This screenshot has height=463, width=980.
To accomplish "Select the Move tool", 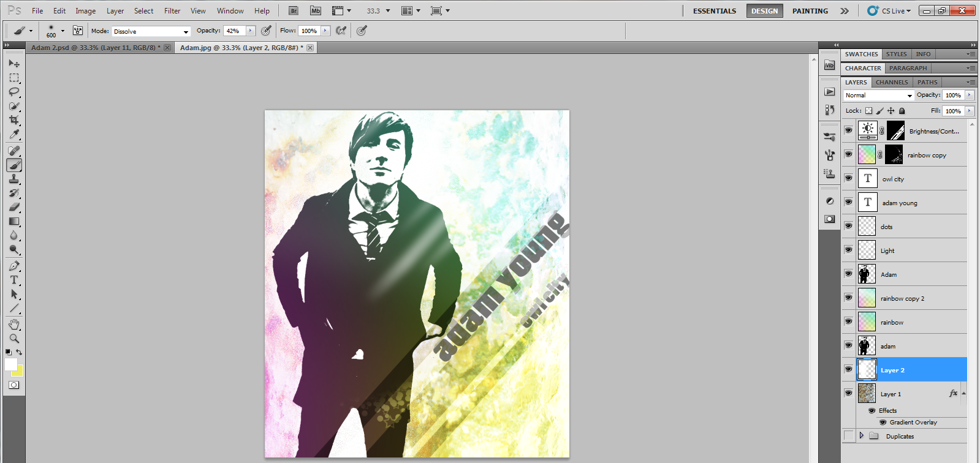I will tap(14, 64).
